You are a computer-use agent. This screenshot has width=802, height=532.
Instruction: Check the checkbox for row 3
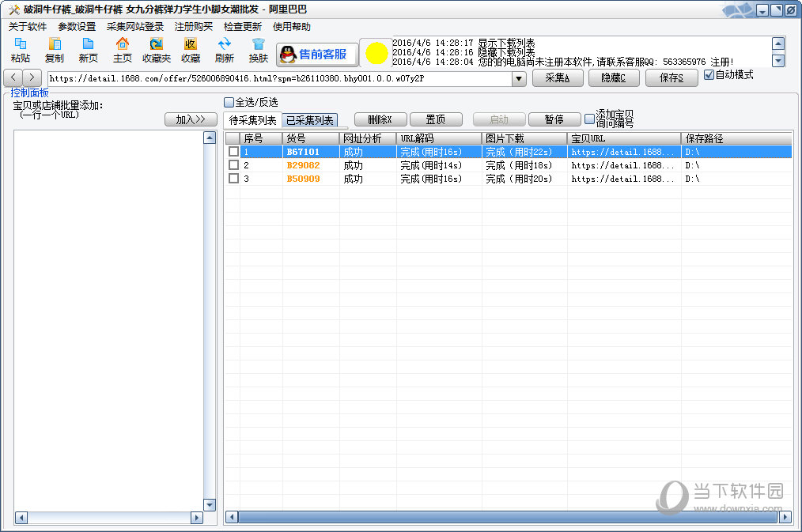point(233,179)
